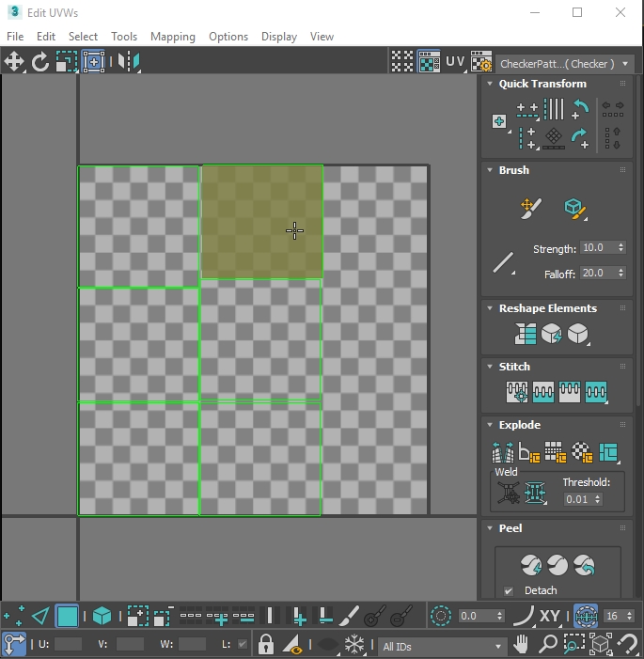644x659 pixels.
Task: Click the Stitch to Target icon
Action: [x=517, y=392]
